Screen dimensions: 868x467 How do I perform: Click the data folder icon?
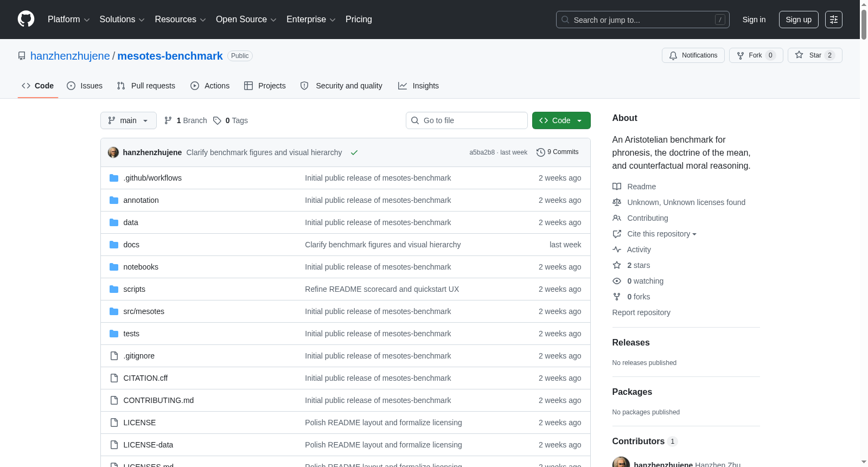pos(114,222)
